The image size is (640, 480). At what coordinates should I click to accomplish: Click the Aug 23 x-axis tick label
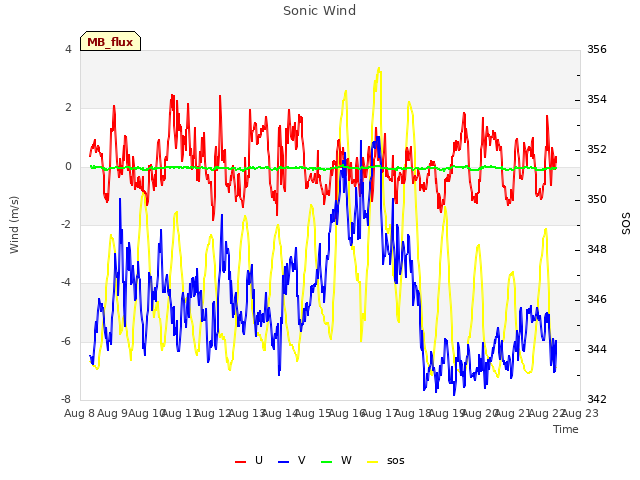(580, 413)
